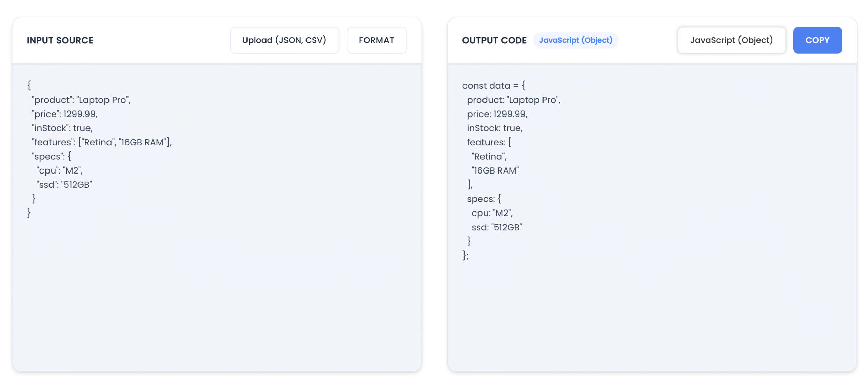Screen dimensions: 868x386
Task: Click the specs object in the output code
Action: (484, 198)
